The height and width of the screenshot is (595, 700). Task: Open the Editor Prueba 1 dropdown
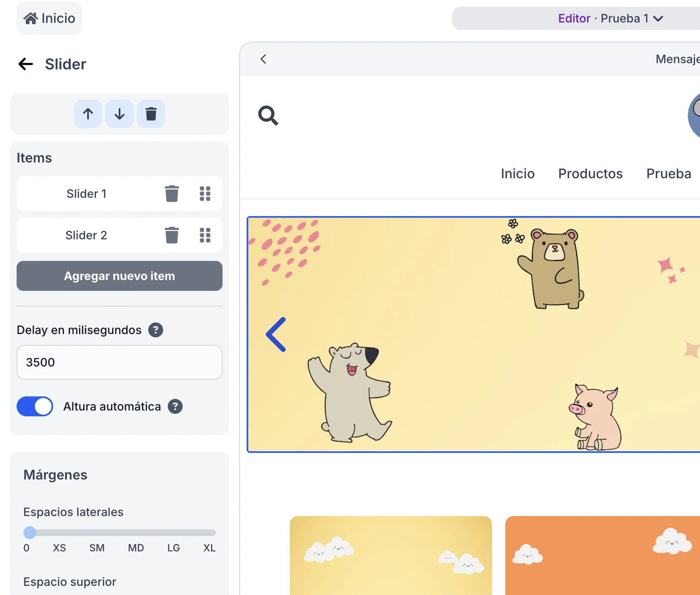click(x=610, y=18)
